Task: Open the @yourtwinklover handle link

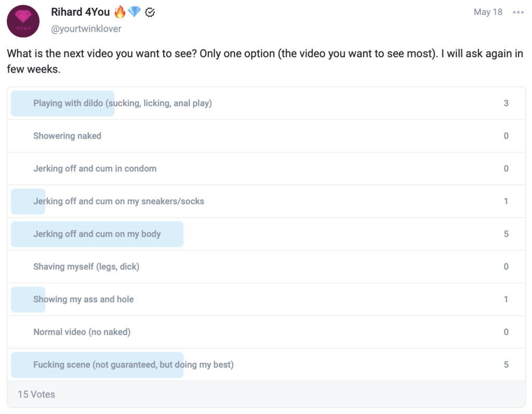Action: pos(86,29)
